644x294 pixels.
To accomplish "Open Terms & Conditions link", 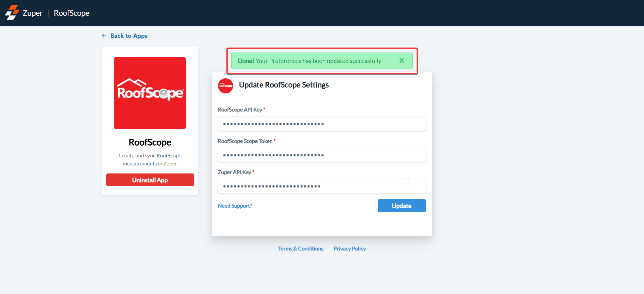I will click(301, 249).
